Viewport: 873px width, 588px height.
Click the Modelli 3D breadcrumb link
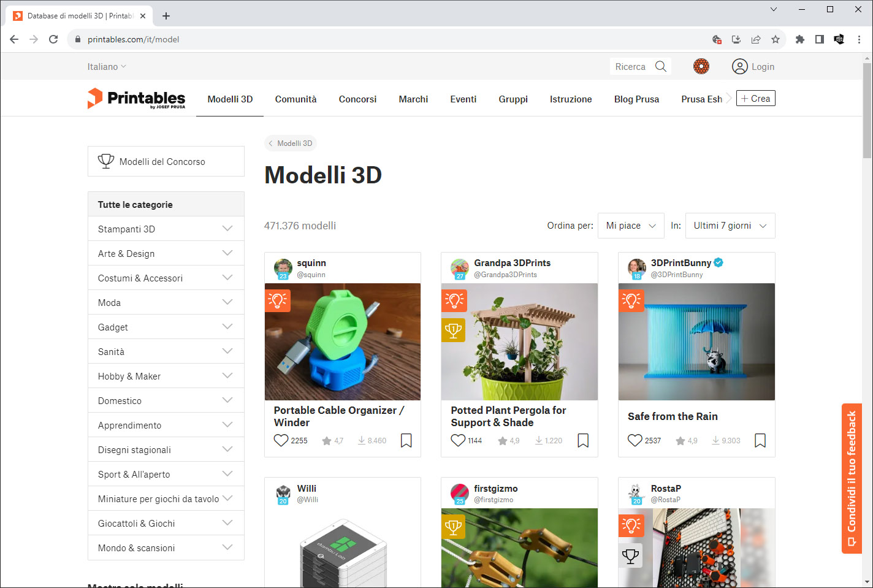(291, 143)
